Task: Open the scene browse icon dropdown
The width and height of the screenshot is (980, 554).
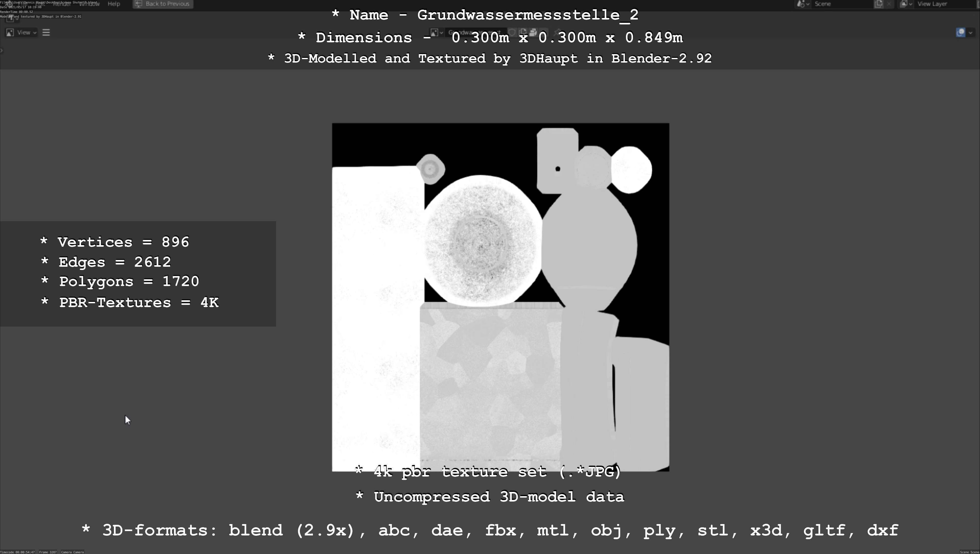Action: [x=803, y=4]
